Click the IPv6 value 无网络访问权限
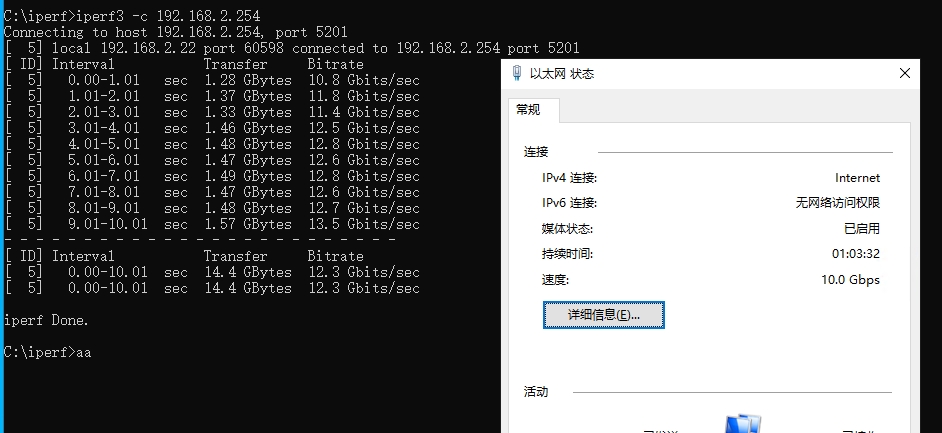This screenshot has width=942, height=433. pos(837,203)
